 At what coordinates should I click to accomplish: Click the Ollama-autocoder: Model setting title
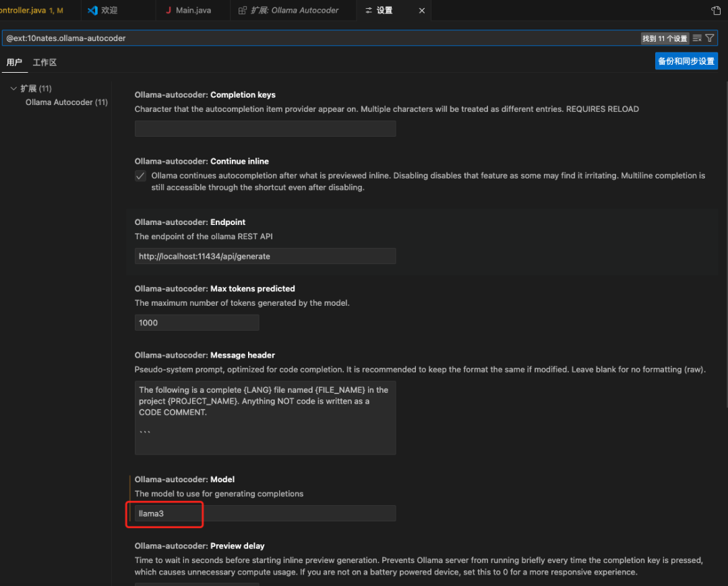(184, 480)
